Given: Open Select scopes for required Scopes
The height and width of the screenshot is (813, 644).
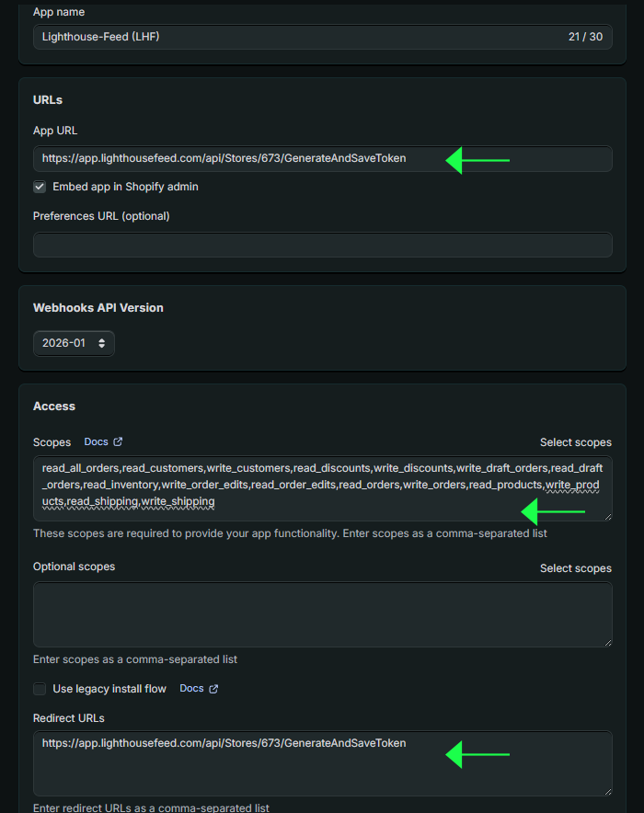Looking at the screenshot, I should point(576,442).
